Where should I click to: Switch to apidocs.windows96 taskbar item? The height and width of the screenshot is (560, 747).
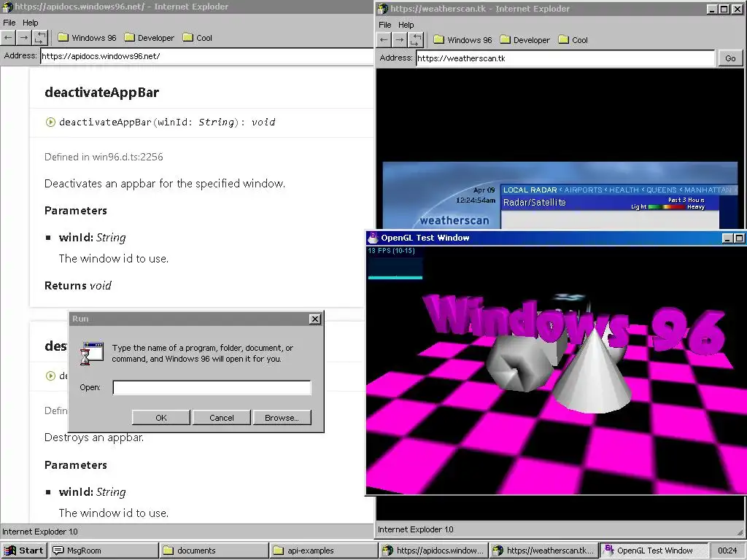pos(434,551)
